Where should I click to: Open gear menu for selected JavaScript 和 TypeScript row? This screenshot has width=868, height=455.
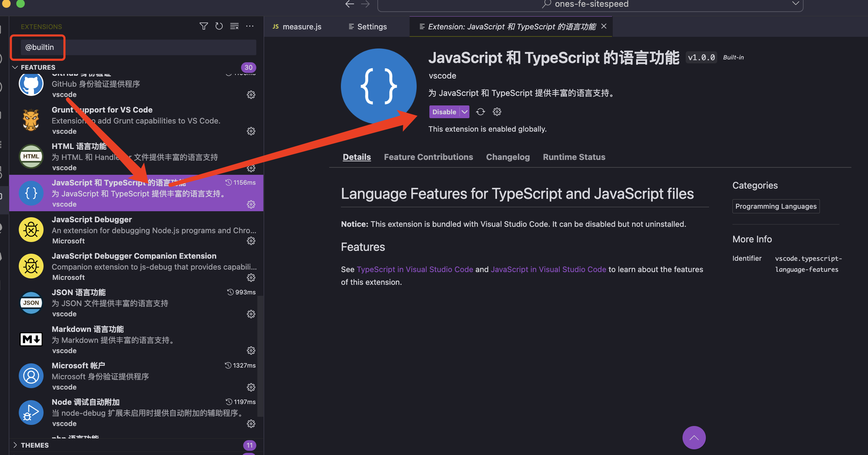coord(251,205)
